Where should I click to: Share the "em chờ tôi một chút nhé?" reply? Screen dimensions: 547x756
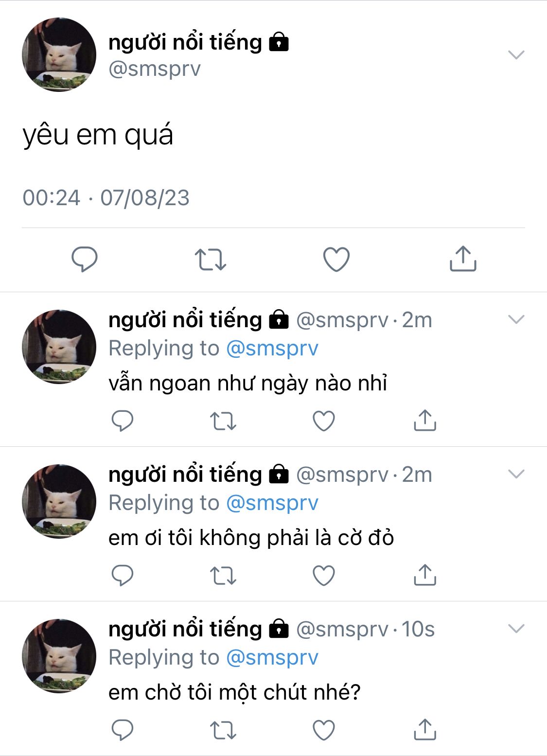[425, 730]
